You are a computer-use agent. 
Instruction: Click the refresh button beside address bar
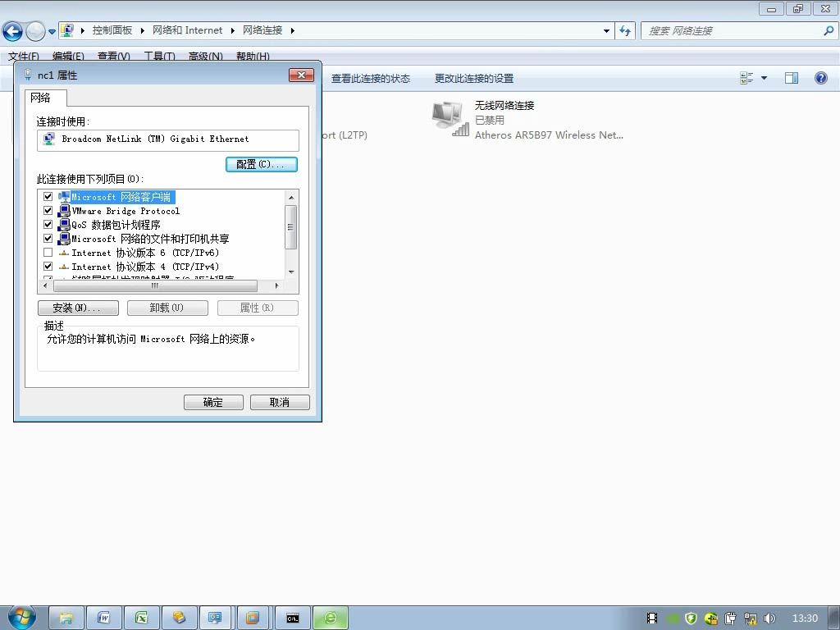coord(625,30)
